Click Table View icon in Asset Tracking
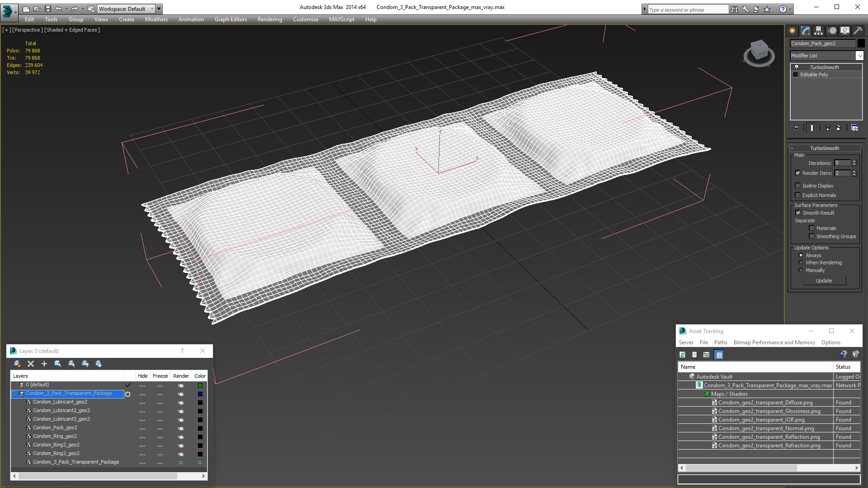868x488 pixels. [719, 355]
